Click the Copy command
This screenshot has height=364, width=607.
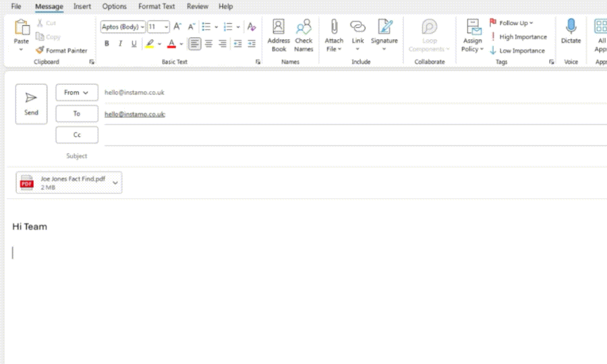tap(48, 37)
